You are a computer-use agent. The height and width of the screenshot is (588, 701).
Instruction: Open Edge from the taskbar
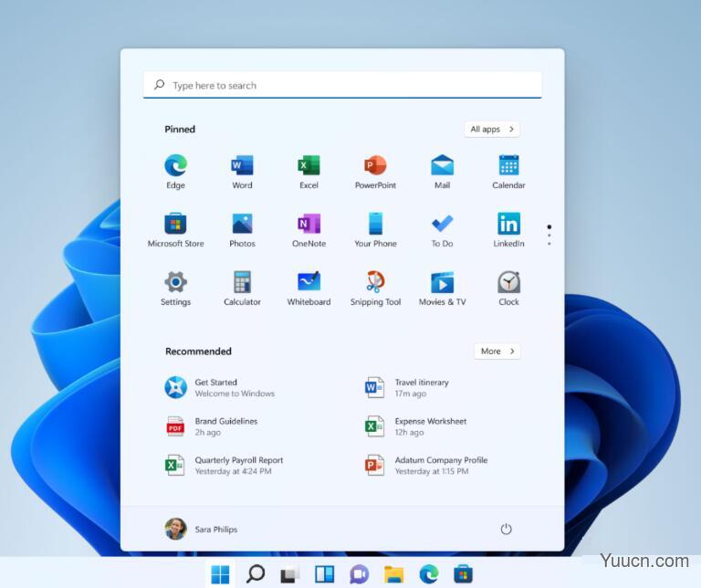[429, 574]
